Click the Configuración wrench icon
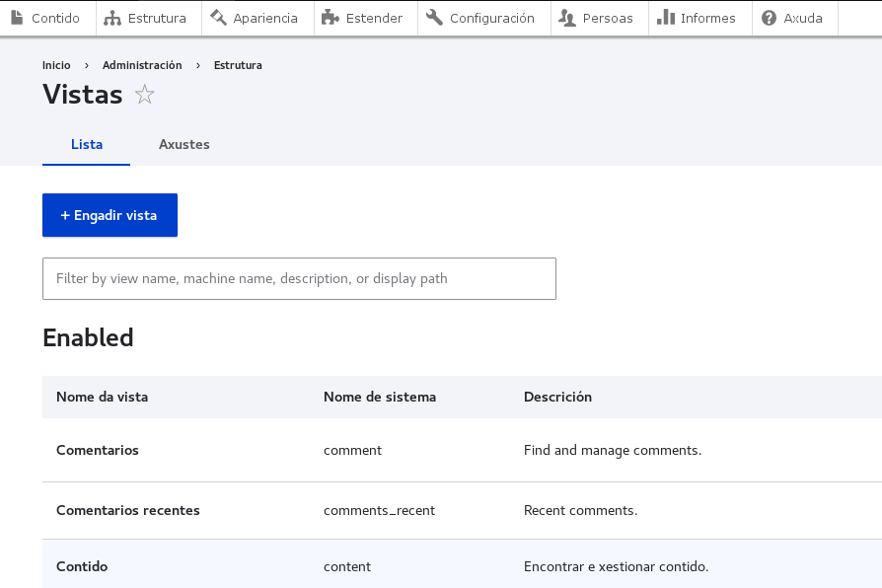This screenshot has height=588, width=882. click(434, 18)
